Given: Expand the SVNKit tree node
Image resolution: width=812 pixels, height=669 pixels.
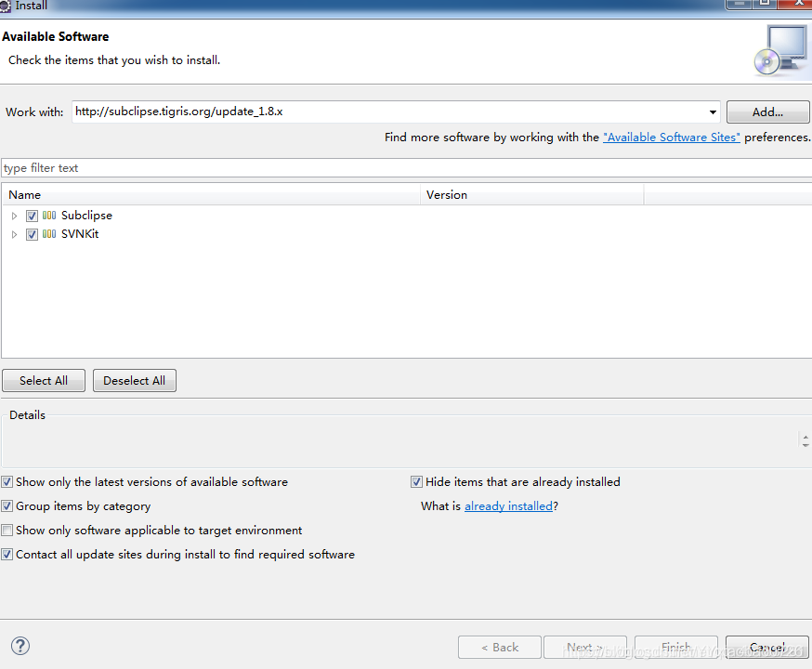Looking at the screenshot, I should click(x=15, y=234).
